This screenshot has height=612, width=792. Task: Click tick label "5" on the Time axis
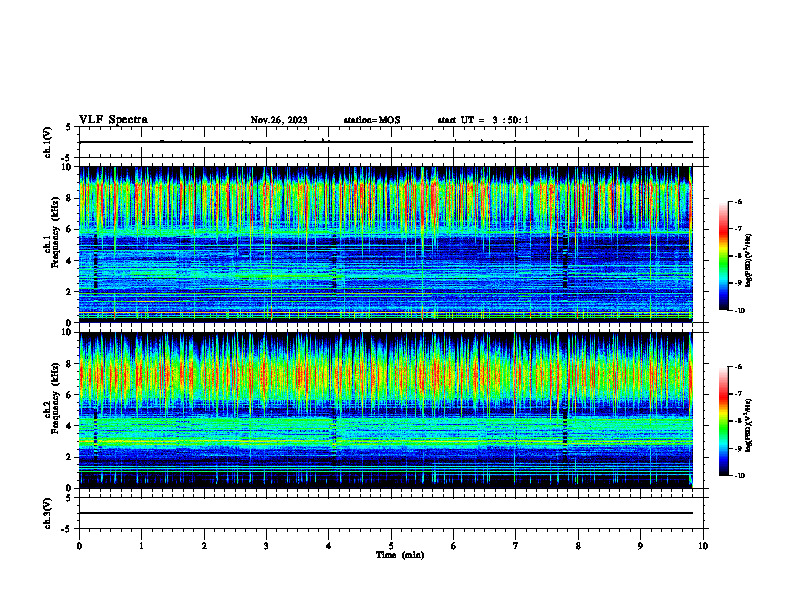click(x=391, y=546)
